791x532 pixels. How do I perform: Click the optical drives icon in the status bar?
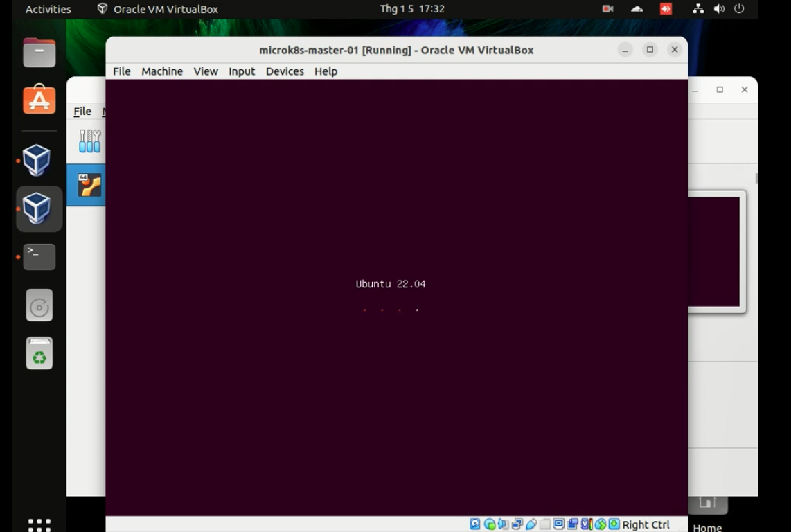tap(490, 524)
